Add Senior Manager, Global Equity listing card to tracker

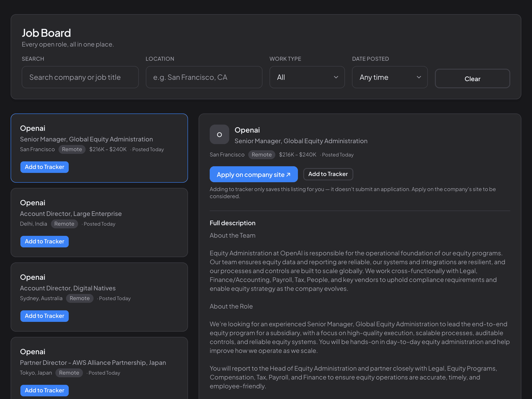pyautogui.click(x=45, y=167)
